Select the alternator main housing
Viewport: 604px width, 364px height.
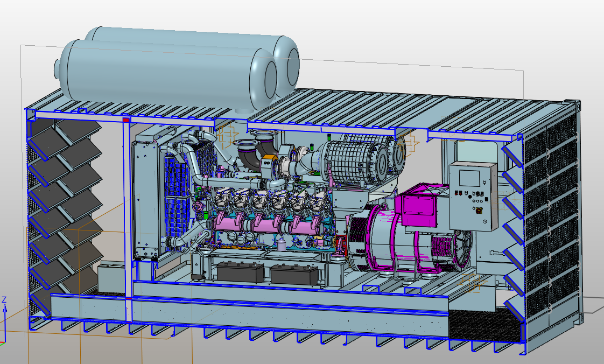(x=377, y=237)
